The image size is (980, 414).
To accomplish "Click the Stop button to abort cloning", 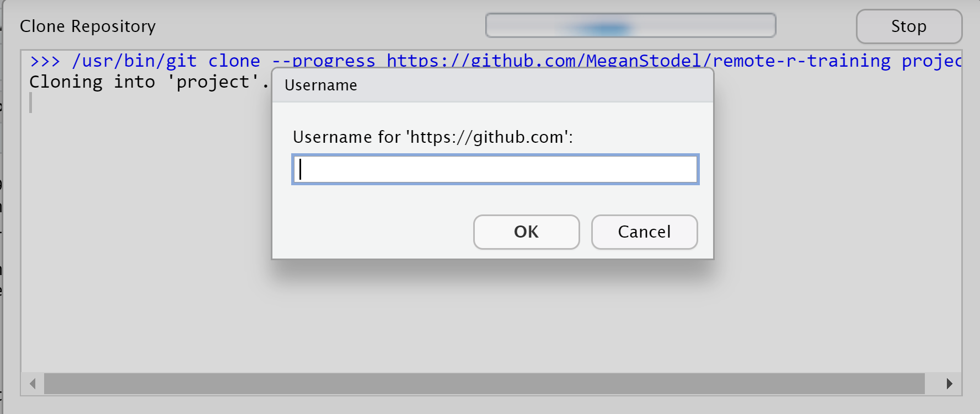I will (x=908, y=26).
